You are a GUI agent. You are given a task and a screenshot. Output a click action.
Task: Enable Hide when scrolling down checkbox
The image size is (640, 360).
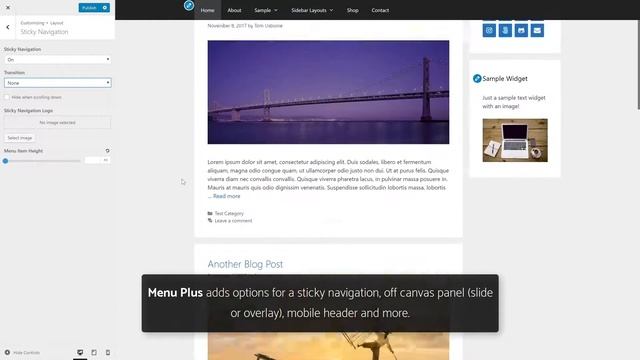tap(7, 97)
